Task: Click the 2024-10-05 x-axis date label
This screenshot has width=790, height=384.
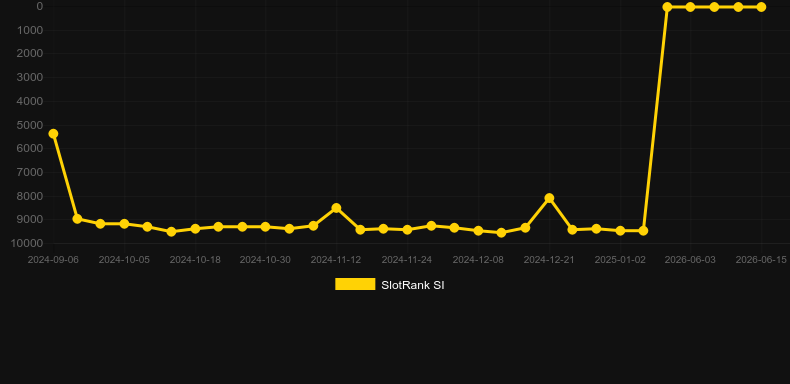Action: tap(124, 260)
